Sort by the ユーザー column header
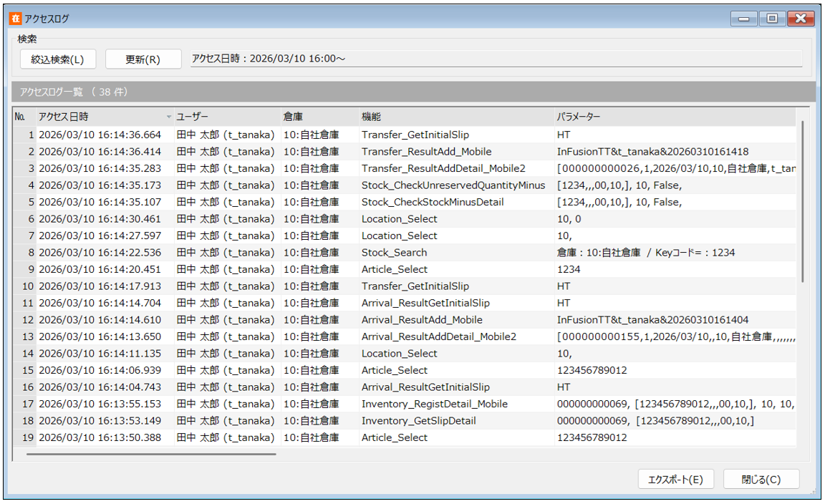The image size is (825, 504). (x=227, y=117)
